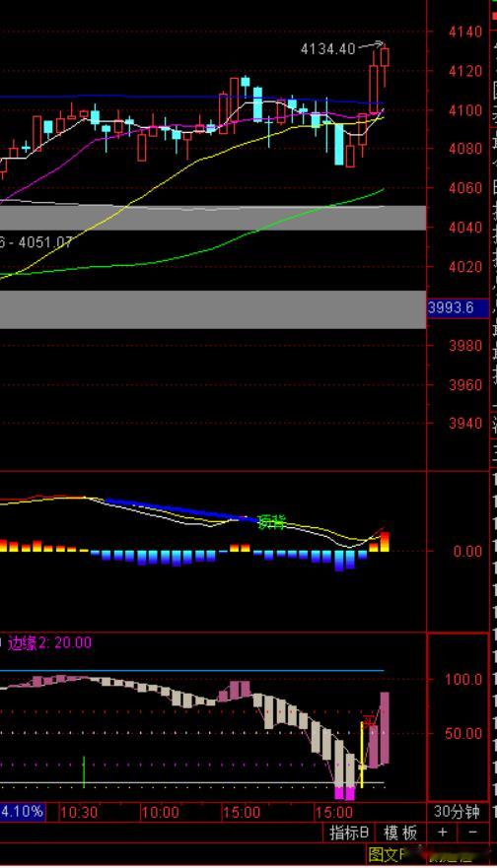
Task: Click the 买 buy signal marker
Action: [370, 721]
